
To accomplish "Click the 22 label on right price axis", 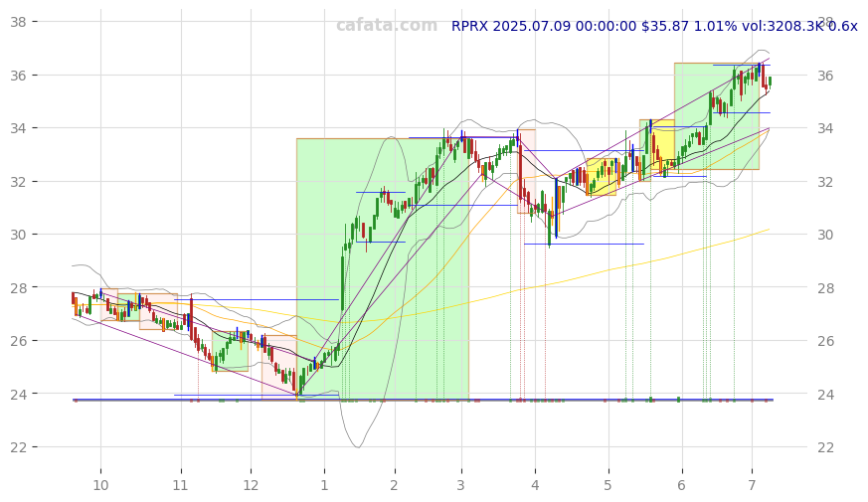I will (x=825, y=447).
